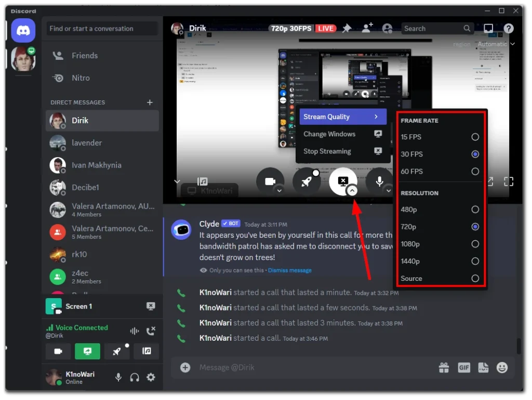Screen dimensions: 532x400
Task: Show the user profile icon in header
Action: pos(387,29)
